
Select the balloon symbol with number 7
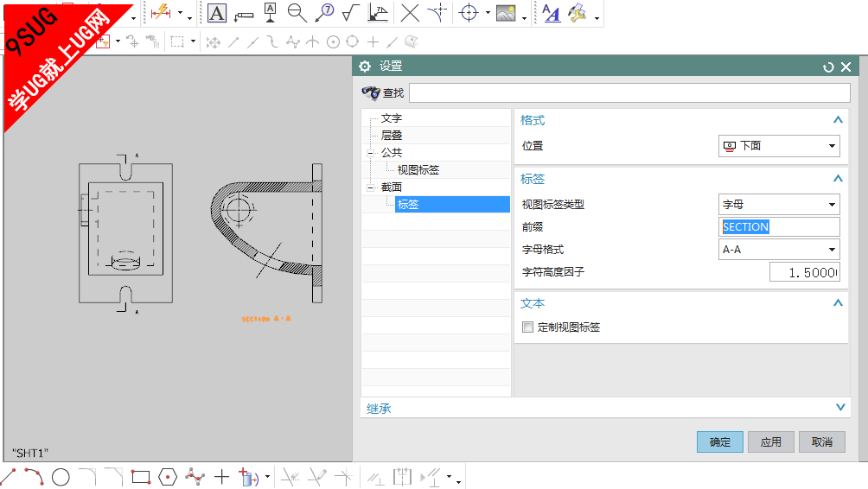point(324,13)
